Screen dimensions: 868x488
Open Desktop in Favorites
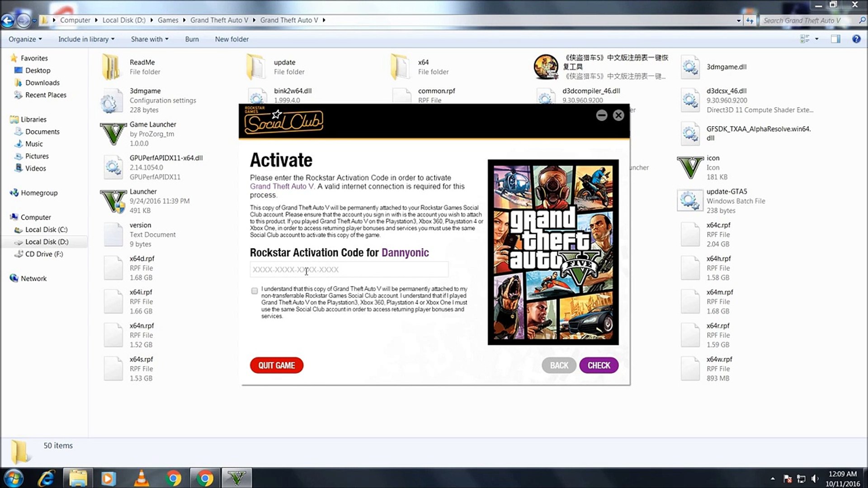point(38,70)
